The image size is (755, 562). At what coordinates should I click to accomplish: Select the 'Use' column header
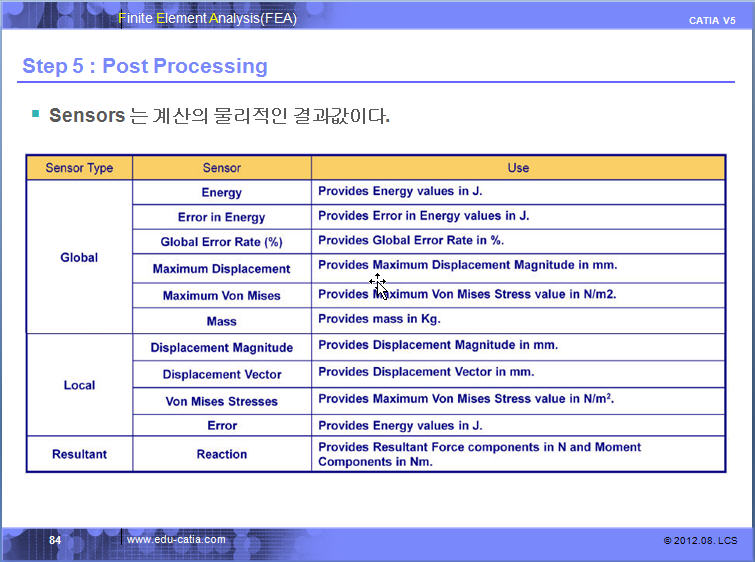(518, 168)
